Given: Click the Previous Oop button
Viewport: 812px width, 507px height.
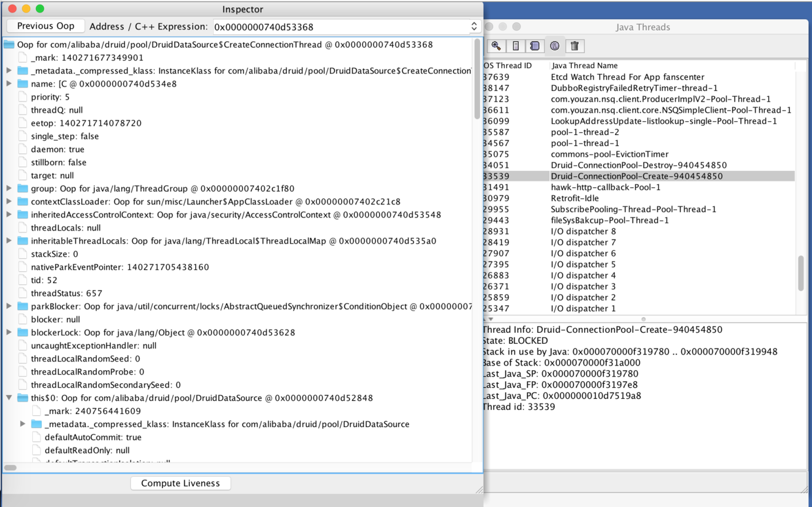Looking at the screenshot, I should tap(46, 26).
